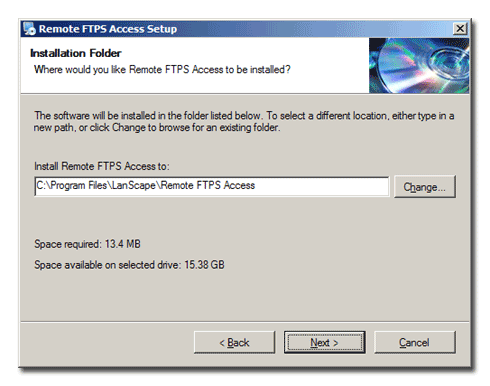Click the 'Remote FTPS Access Setup' title text
490x386 pixels.
[x=108, y=29]
